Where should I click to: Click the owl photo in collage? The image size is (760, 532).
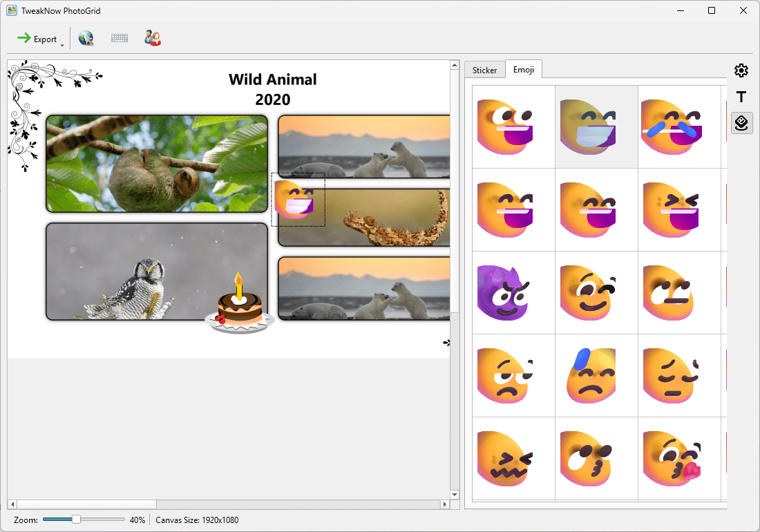click(157, 272)
